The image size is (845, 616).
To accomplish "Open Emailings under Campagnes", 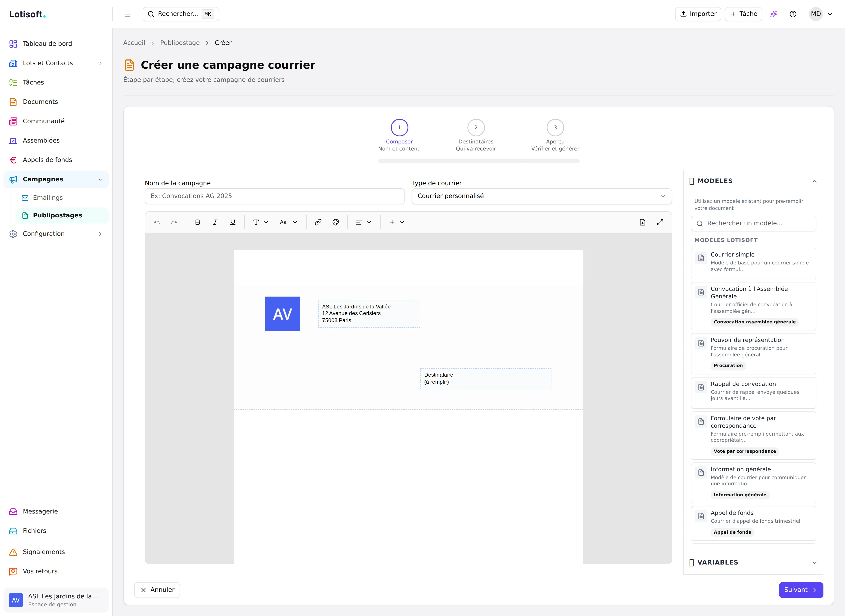I will [x=62, y=198].
